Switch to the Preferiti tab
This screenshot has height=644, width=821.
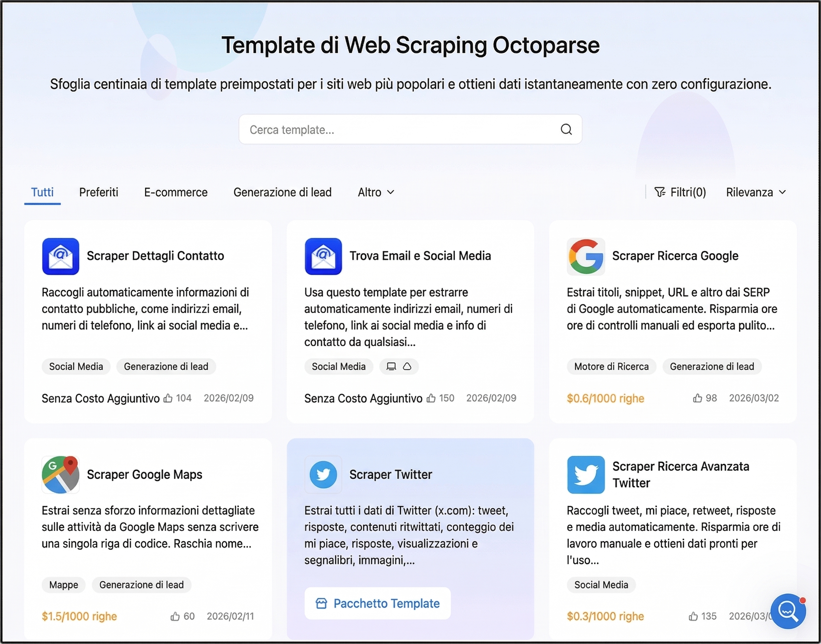pyautogui.click(x=99, y=192)
